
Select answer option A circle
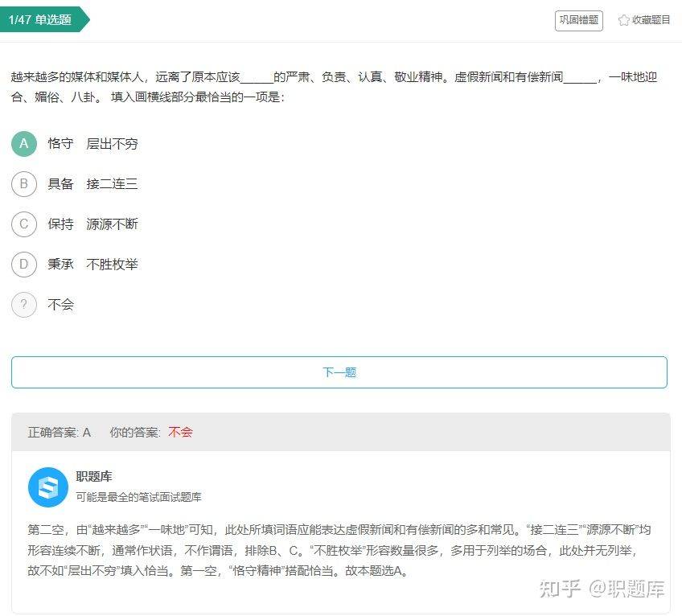tap(23, 145)
